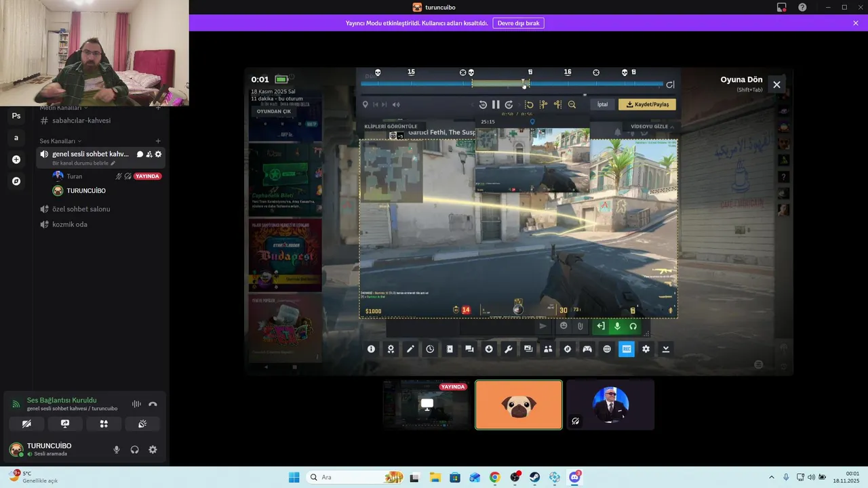Open noise suppression waveform icon
Image resolution: width=868 pixels, height=488 pixels.
tap(136, 404)
